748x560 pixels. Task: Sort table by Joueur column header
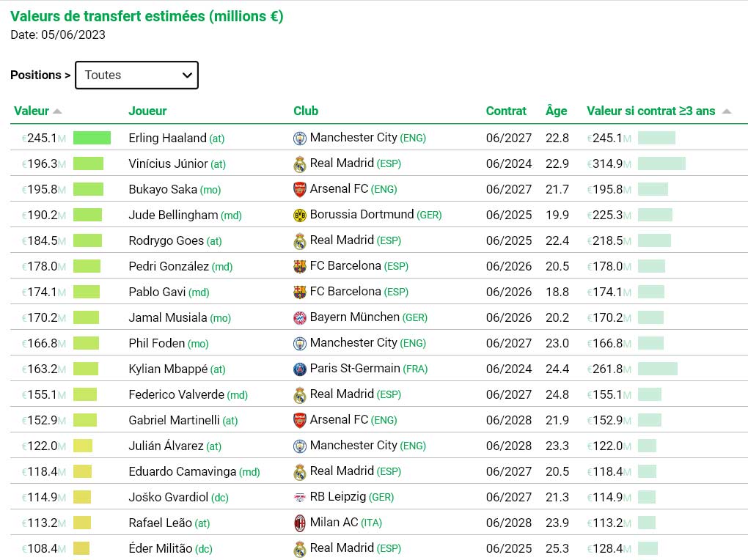coord(147,111)
